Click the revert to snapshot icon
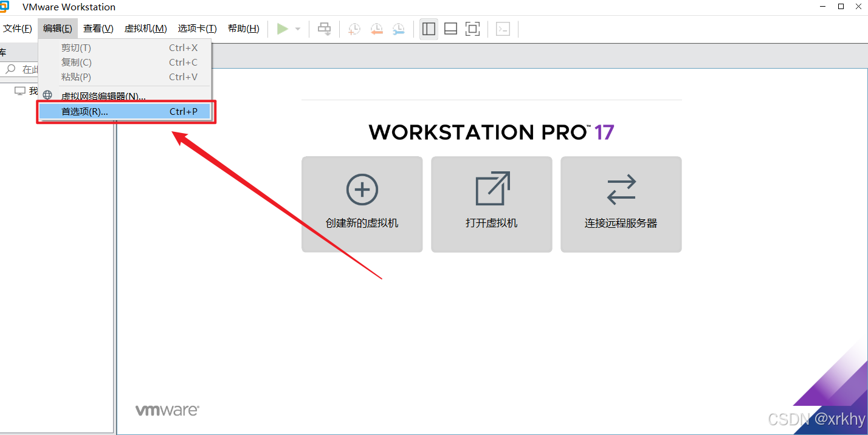Viewport: 868px width, 435px height. click(x=376, y=29)
